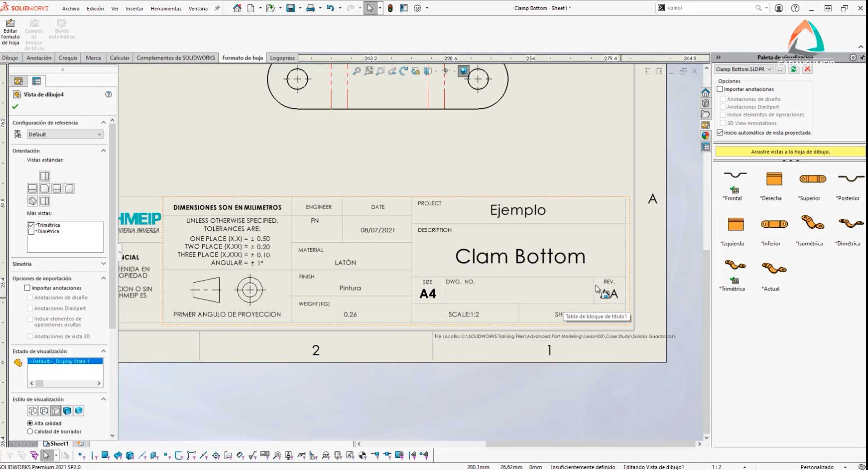Click the Home icon in the top toolbar

(236, 8)
